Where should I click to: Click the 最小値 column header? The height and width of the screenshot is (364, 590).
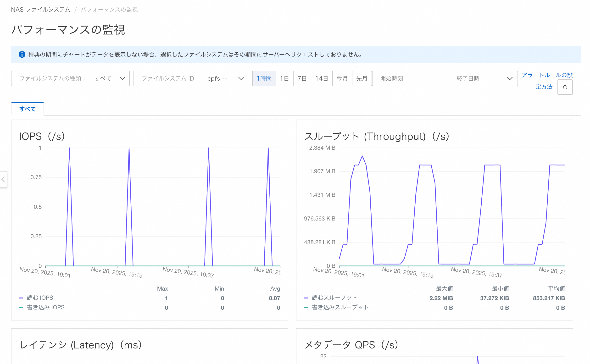pyautogui.click(x=500, y=289)
